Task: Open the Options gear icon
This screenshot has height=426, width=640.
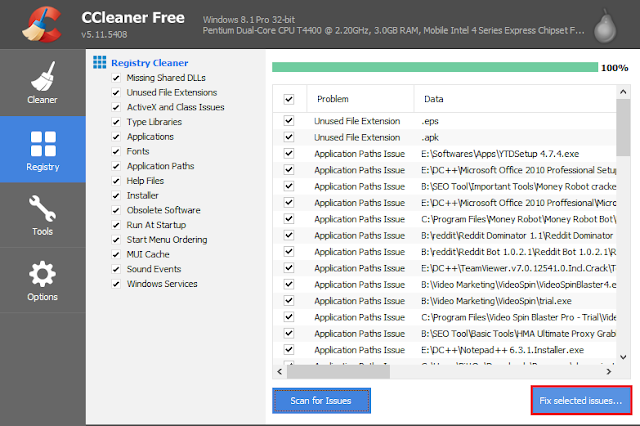Action: coord(43,275)
